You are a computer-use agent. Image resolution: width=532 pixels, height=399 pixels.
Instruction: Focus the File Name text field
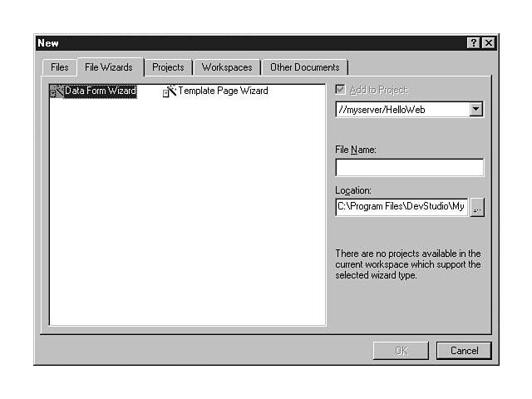coord(409,168)
